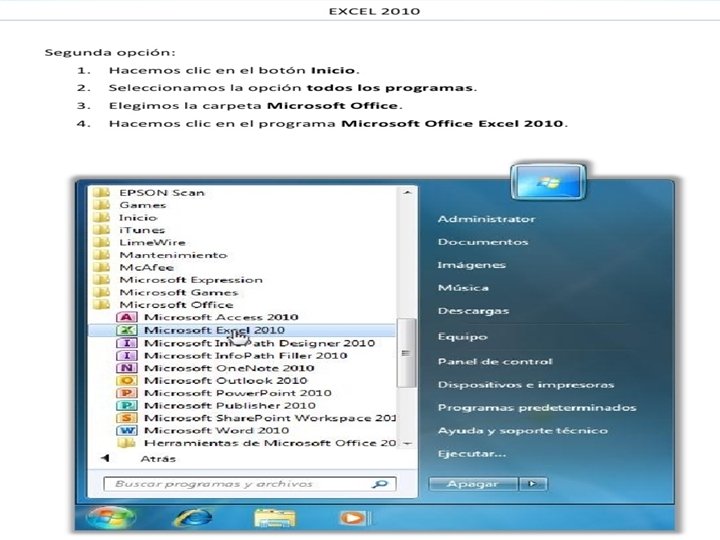Open Internet Explorer from taskbar
720x540 pixels.
click(193, 518)
